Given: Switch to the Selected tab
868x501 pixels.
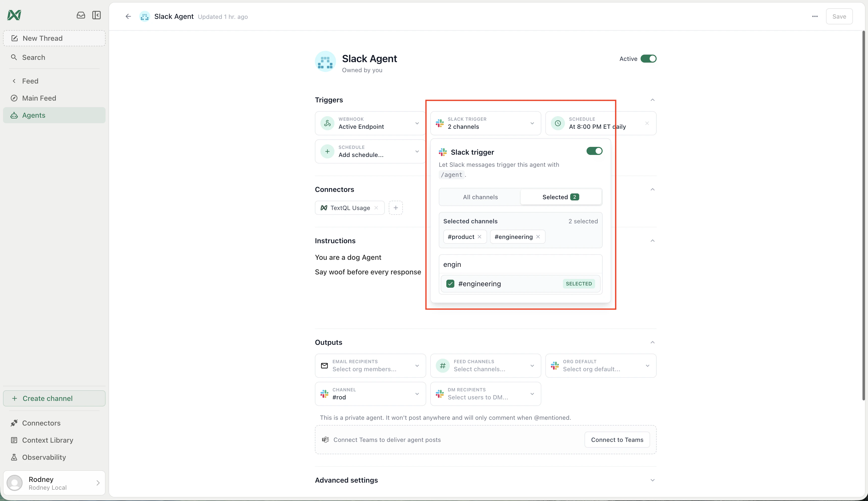Looking at the screenshot, I should 561,197.
